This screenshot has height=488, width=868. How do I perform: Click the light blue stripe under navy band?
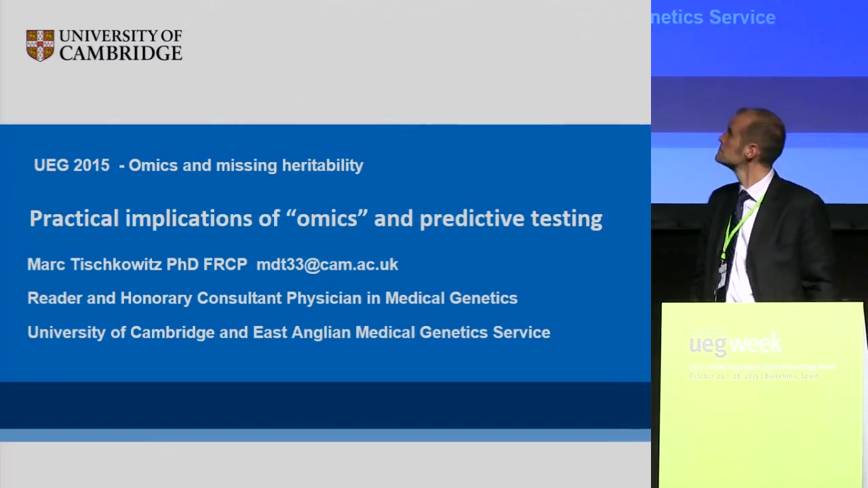click(x=325, y=435)
